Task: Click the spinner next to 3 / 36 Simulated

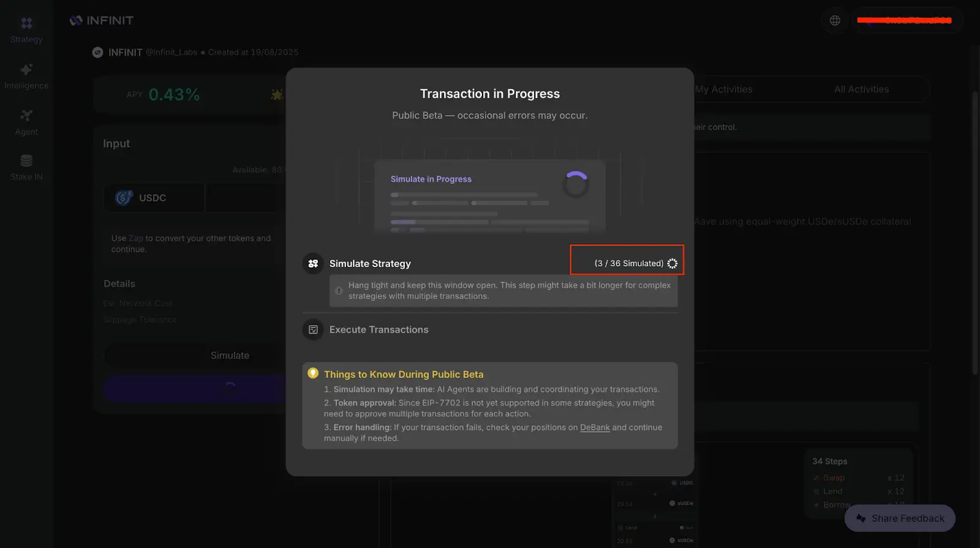Action: tap(672, 263)
